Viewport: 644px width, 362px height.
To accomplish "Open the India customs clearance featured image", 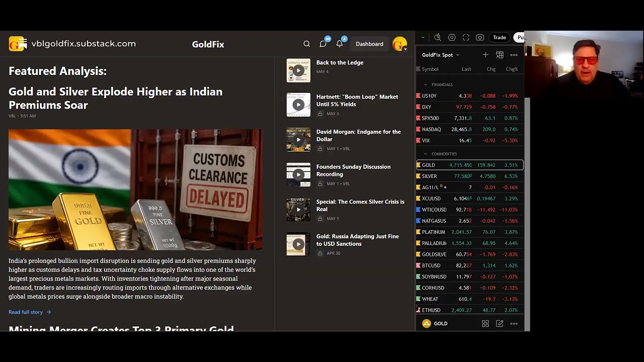I will click(135, 190).
